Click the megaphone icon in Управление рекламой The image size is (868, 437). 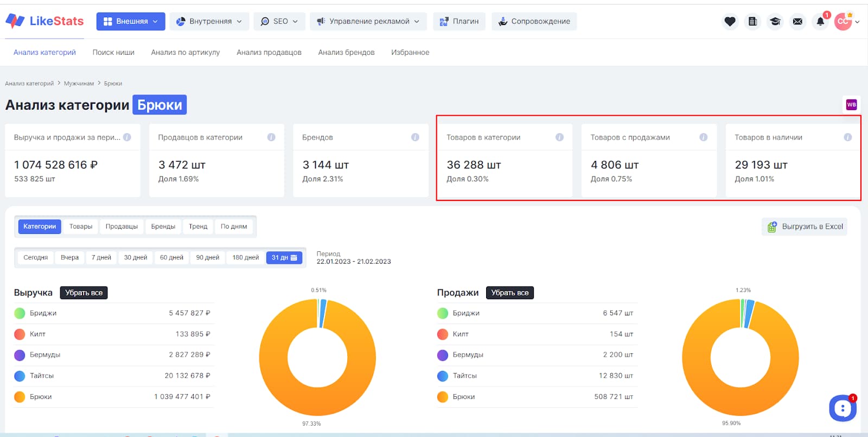point(321,21)
